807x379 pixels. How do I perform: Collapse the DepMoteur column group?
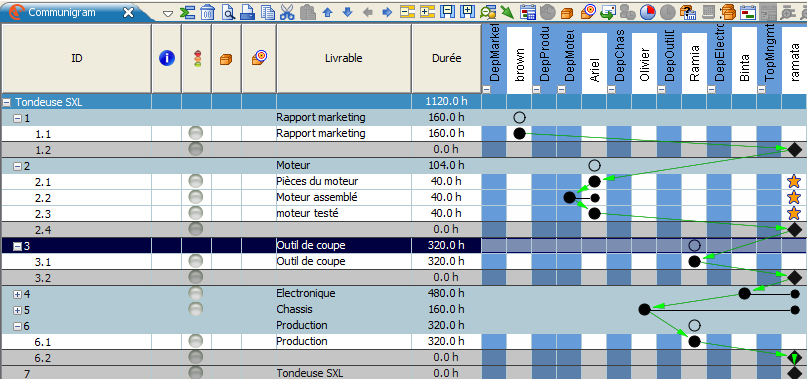pyautogui.click(x=562, y=90)
